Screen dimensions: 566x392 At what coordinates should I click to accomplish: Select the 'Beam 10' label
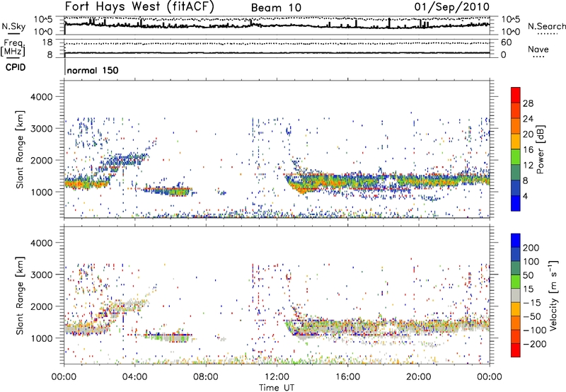pos(276,8)
